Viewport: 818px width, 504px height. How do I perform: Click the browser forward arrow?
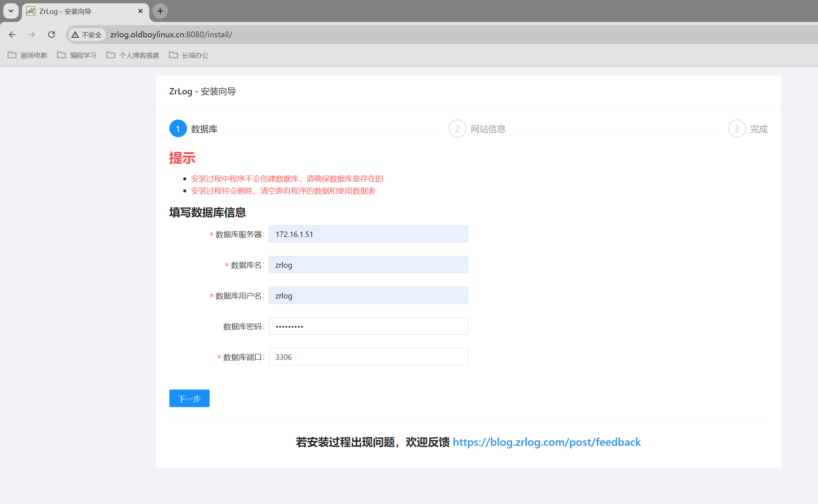click(x=32, y=34)
